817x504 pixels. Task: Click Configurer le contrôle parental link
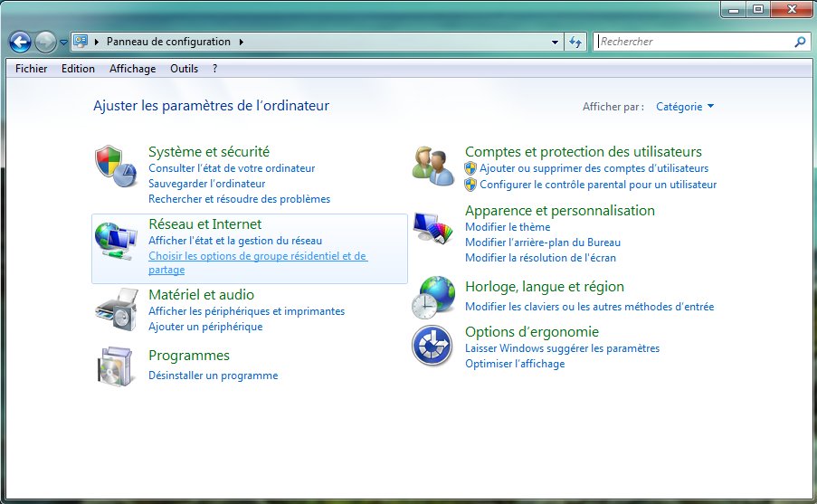coord(598,185)
